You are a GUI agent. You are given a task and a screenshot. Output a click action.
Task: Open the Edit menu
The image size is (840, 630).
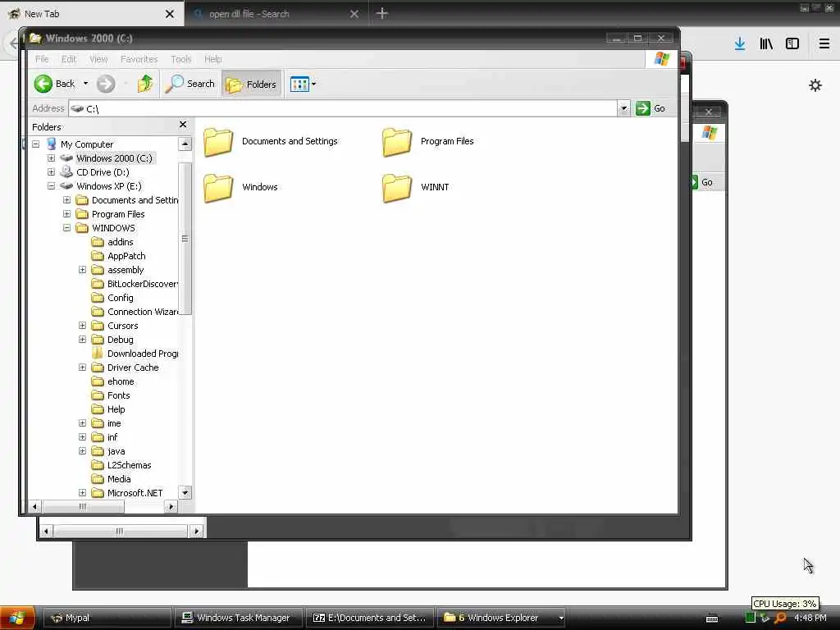[69, 59]
